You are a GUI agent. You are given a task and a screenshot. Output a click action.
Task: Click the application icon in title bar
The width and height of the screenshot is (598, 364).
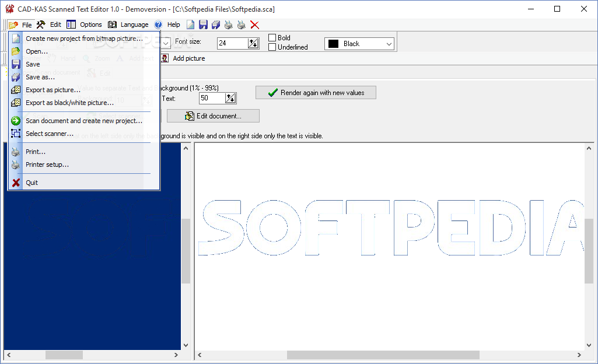point(10,9)
